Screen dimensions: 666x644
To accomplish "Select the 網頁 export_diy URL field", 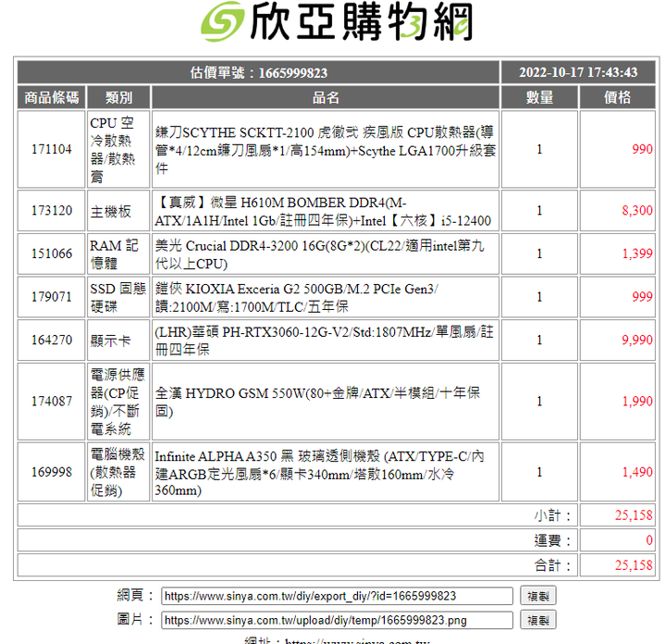I will coord(337,596).
